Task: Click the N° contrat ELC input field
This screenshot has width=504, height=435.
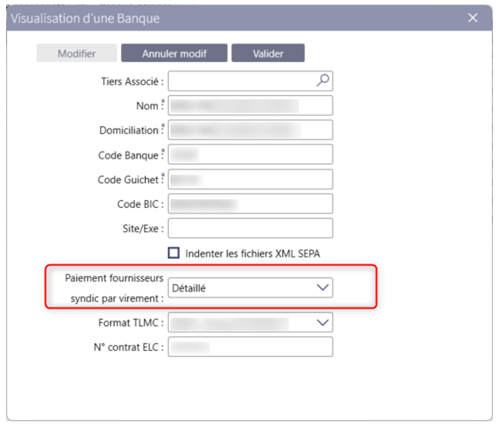Action: 250,347
